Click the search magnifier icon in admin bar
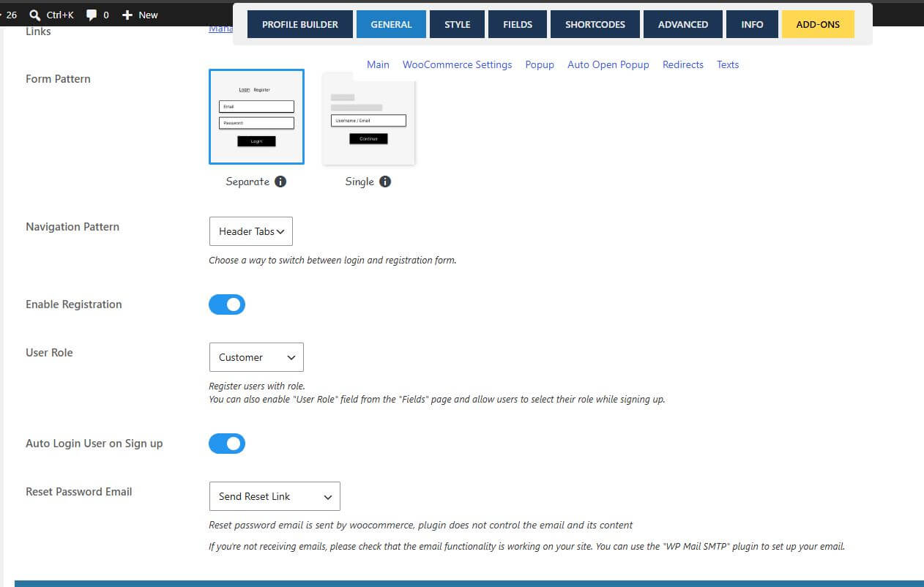This screenshot has width=924, height=587. click(x=34, y=15)
